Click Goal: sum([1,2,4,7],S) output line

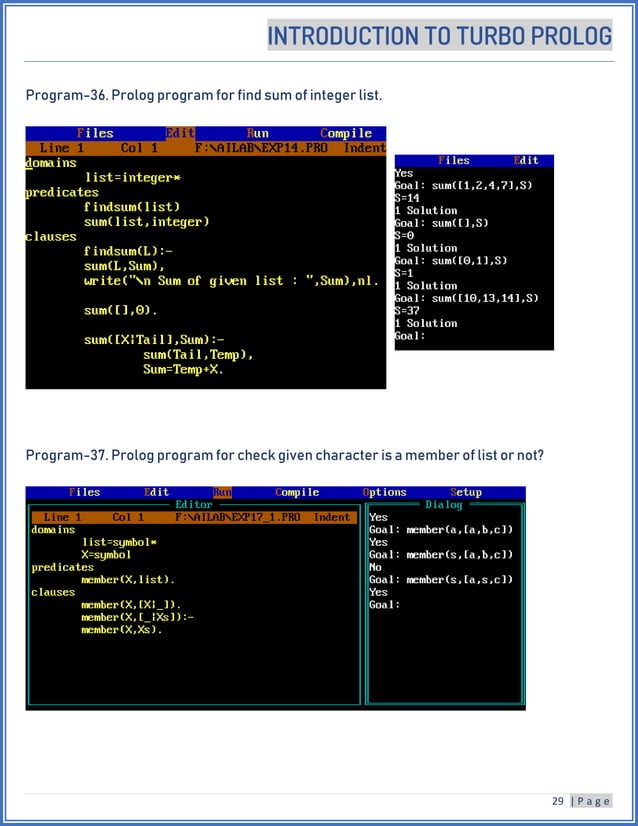click(x=464, y=185)
